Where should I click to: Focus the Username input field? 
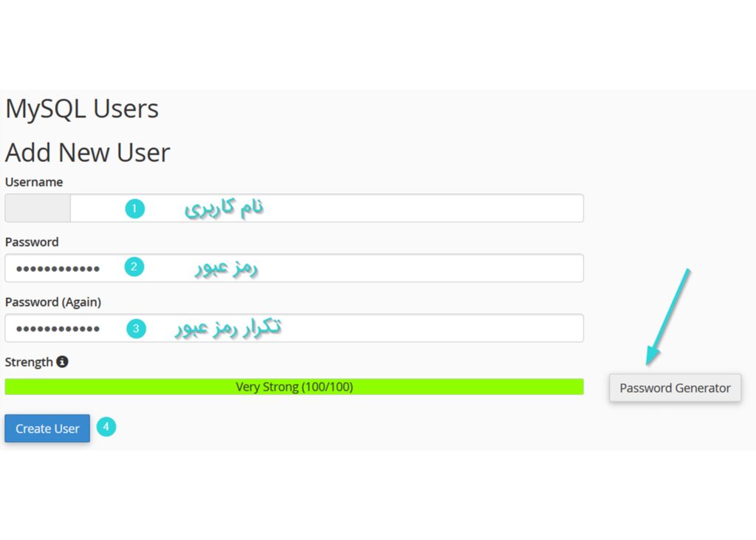click(x=327, y=208)
